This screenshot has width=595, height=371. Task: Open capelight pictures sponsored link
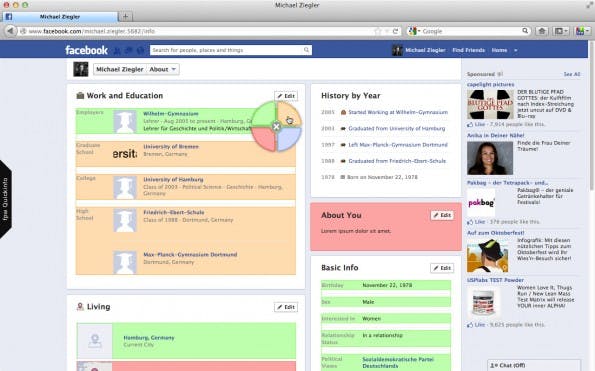(x=490, y=84)
